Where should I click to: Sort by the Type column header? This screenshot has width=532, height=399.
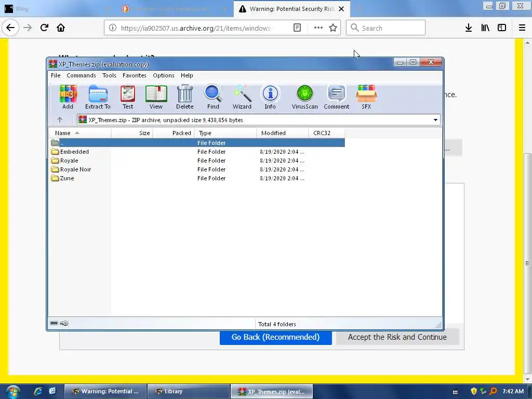point(225,133)
